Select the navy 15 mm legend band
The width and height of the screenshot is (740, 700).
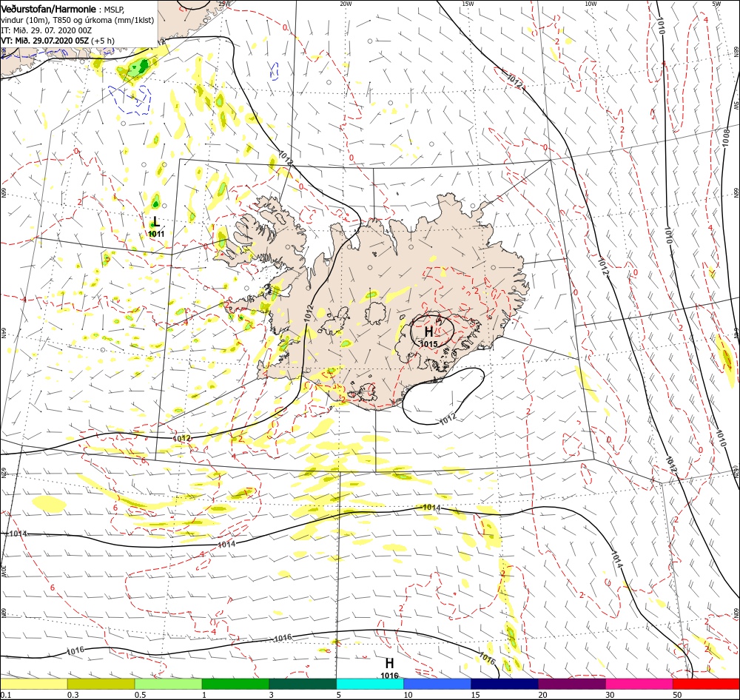[x=505, y=684]
